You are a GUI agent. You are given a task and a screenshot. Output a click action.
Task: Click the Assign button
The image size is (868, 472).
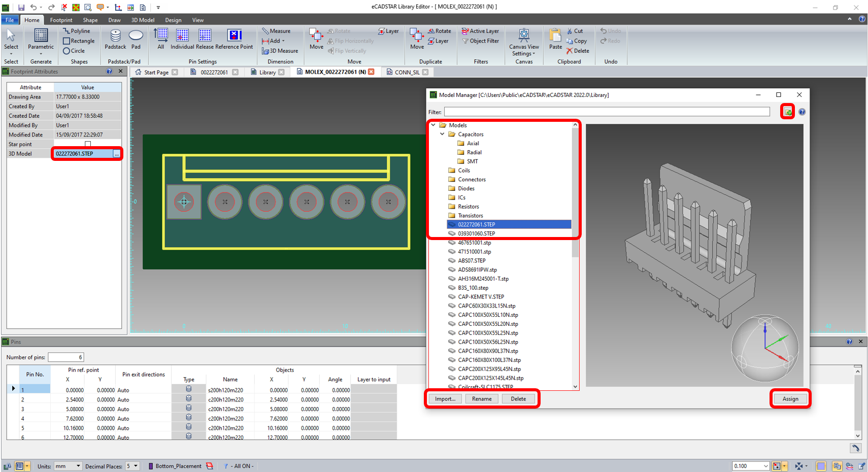coord(790,399)
